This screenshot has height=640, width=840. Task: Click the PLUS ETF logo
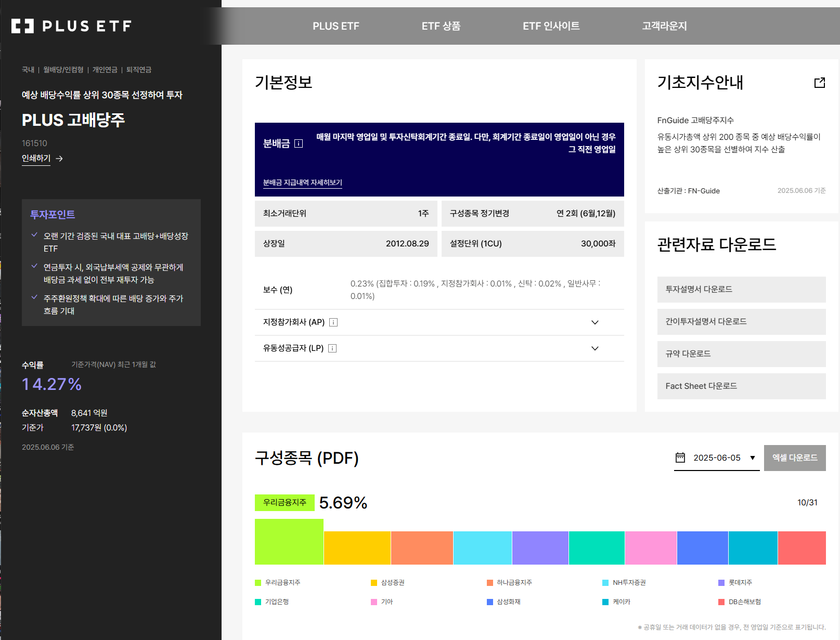pyautogui.click(x=71, y=26)
